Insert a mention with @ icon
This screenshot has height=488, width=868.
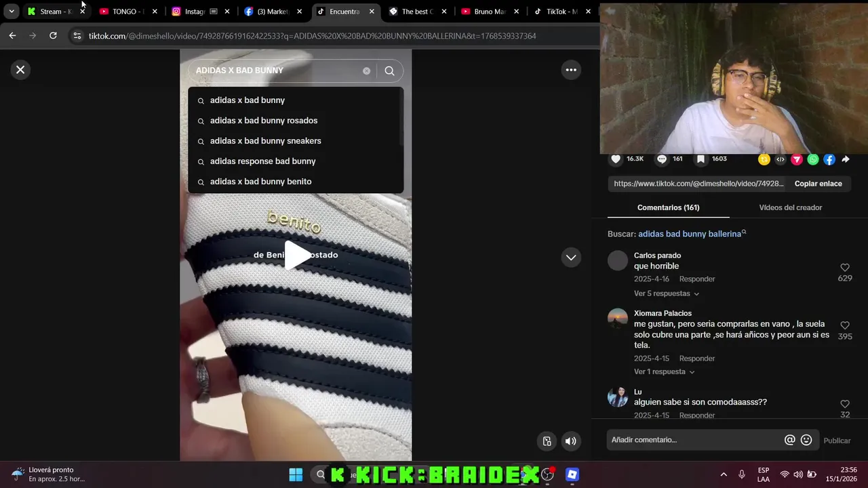coord(789,440)
